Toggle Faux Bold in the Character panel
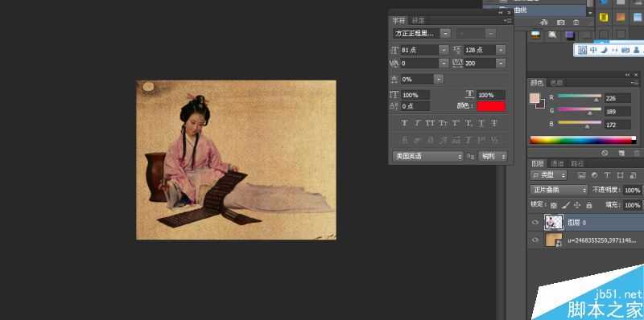This screenshot has width=644, height=320. click(x=404, y=123)
